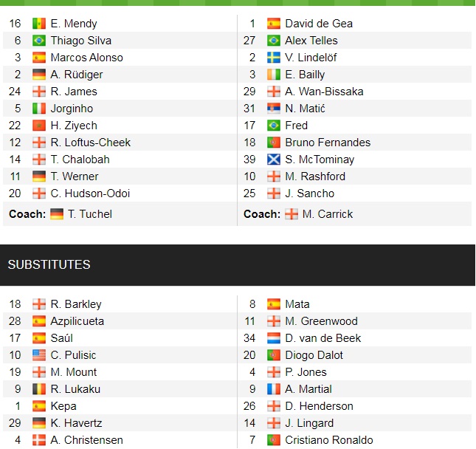This screenshot has height=449, width=476.
Task: Open Bruno Fernandes player page
Action: coord(328,143)
